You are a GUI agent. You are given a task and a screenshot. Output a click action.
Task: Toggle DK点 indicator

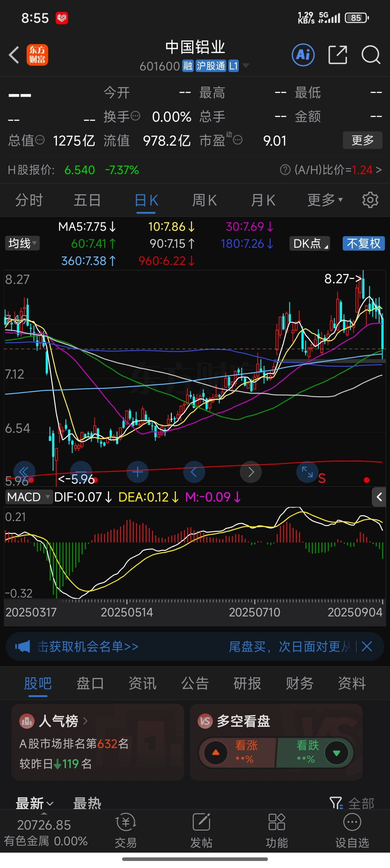click(x=309, y=243)
